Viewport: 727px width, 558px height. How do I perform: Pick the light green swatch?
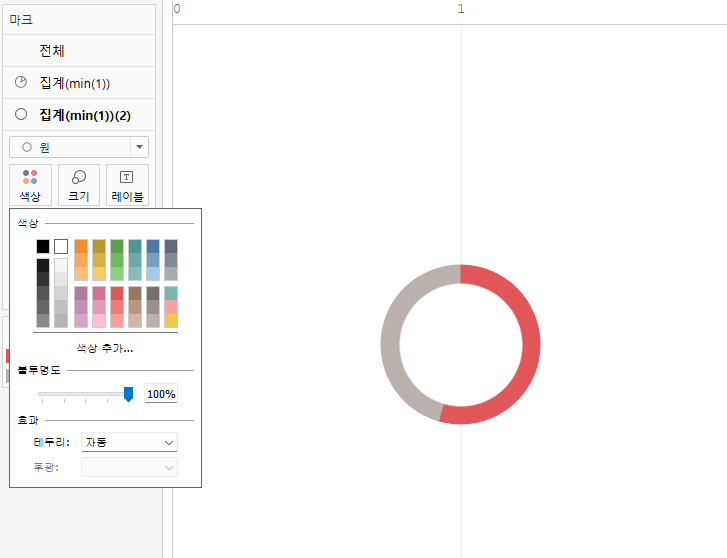(117, 274)
